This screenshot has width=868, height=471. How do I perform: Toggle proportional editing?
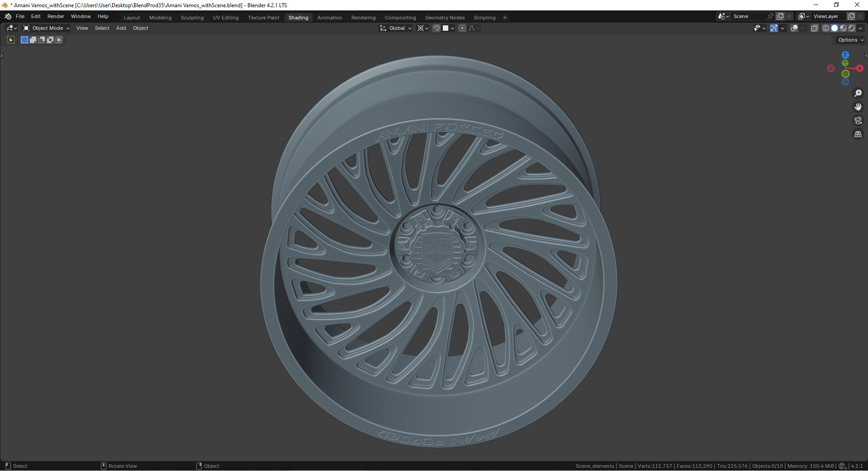tap(462, 28)
